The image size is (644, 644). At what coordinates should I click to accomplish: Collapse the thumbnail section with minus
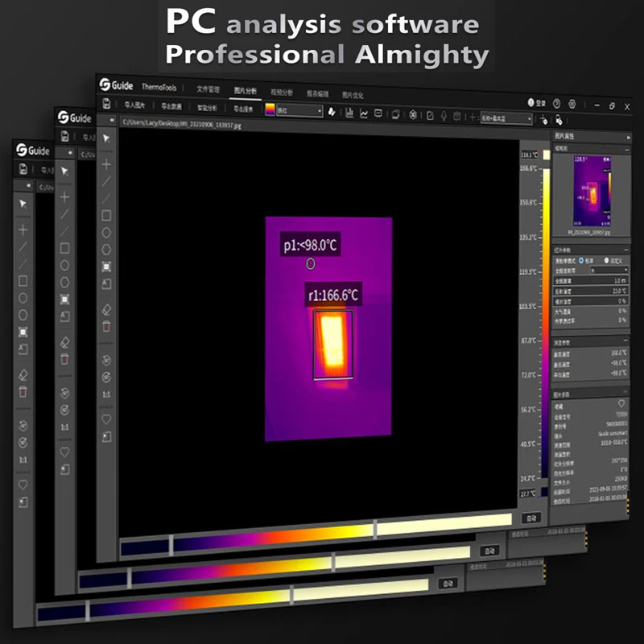coord(627,150)
